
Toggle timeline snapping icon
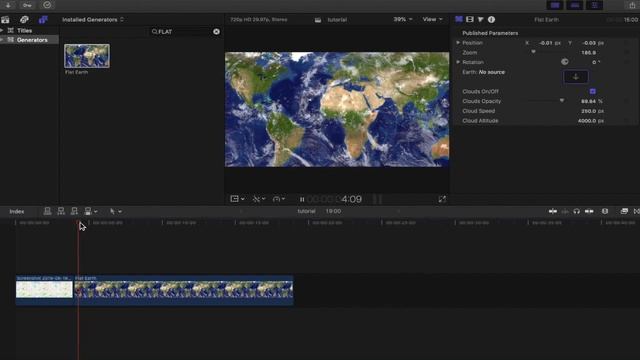589,211
